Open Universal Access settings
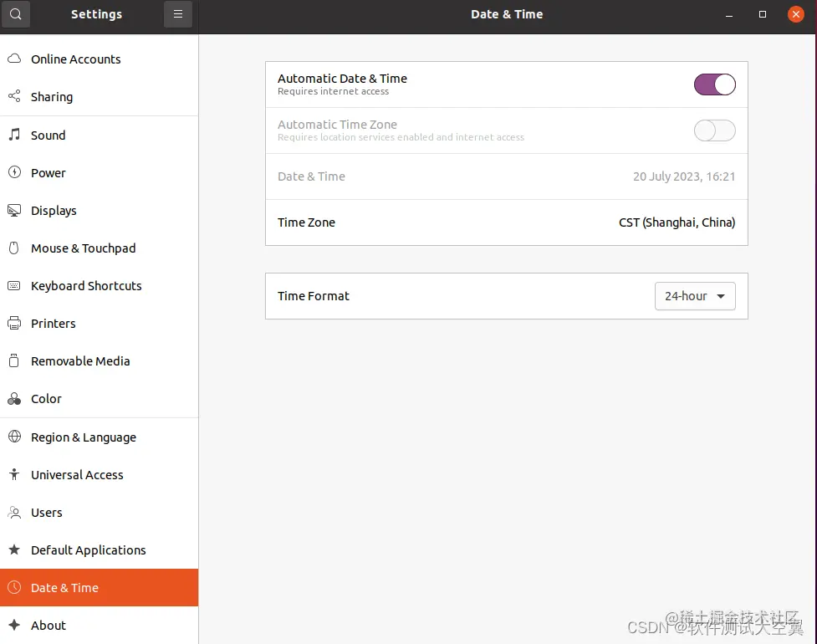 click(x=99, y=475)
